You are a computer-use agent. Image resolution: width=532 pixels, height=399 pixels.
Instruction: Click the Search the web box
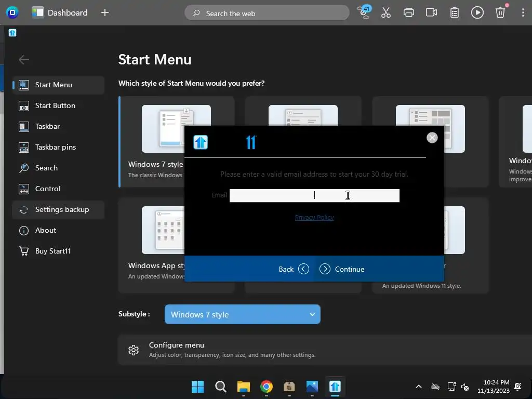tap(267, 13)
